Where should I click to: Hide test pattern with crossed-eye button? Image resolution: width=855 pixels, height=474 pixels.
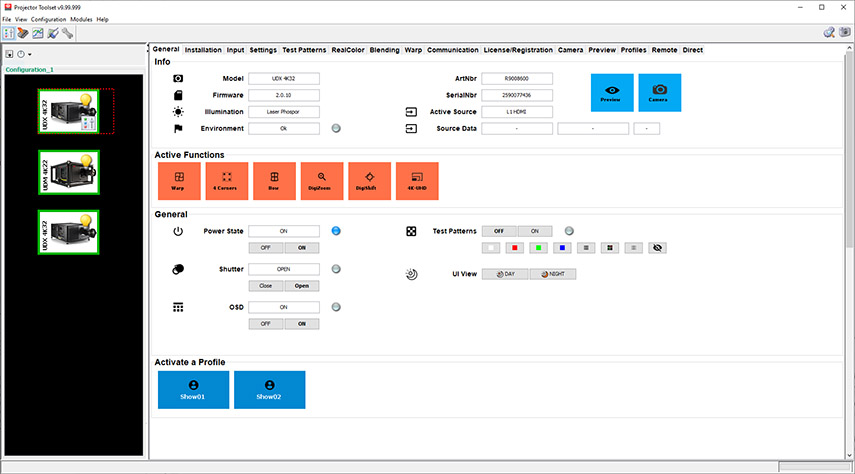pos(657,247)
